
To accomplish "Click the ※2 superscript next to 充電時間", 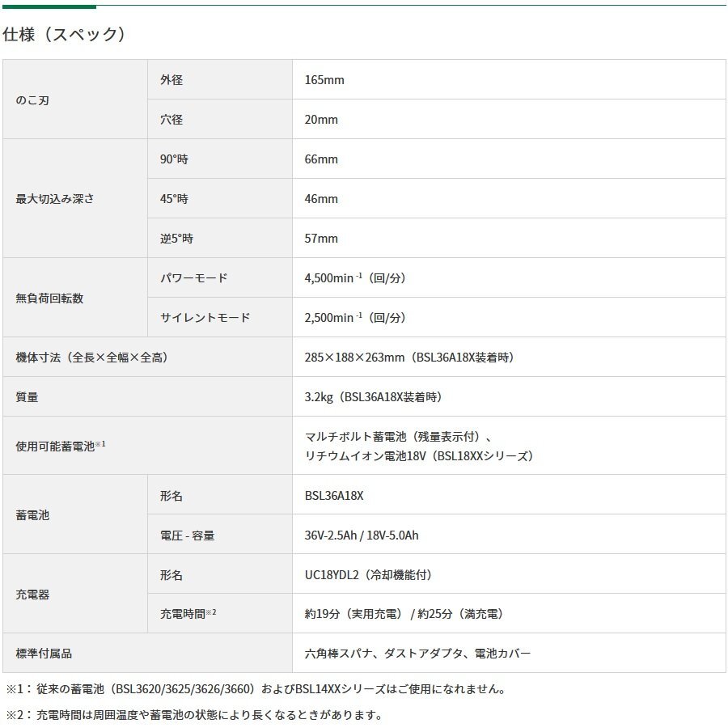I will (x=211, y=612).
